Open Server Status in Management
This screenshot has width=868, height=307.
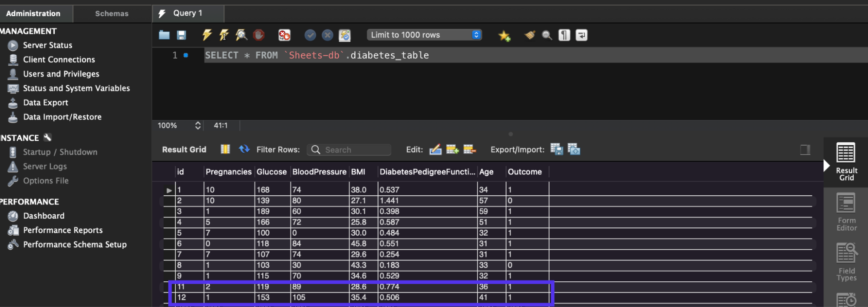coord(48,45)
